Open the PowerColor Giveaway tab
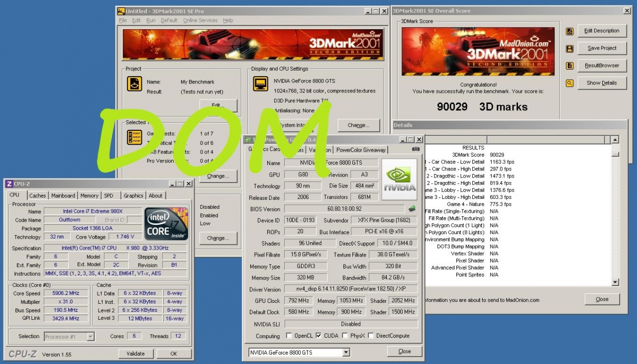This screenshot has height=364, width=637. tap(361, 150)
